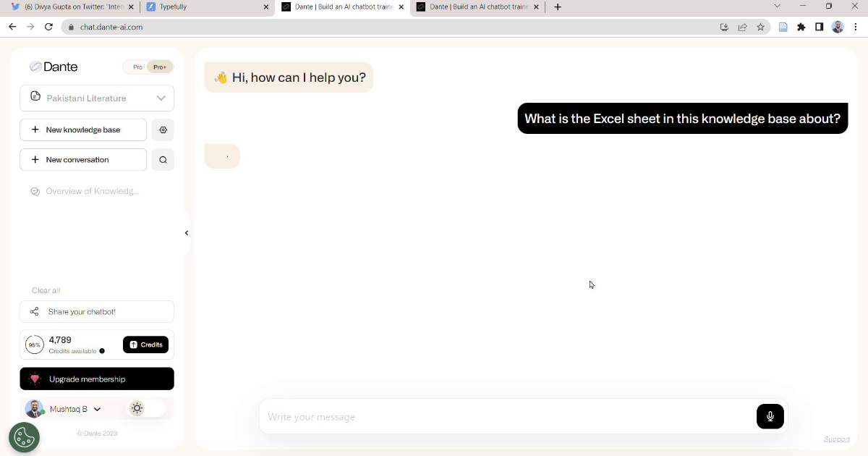The image size is (868, 456).
Task: Click the Mushtaq B profile avatar
Action: point(34,409)
